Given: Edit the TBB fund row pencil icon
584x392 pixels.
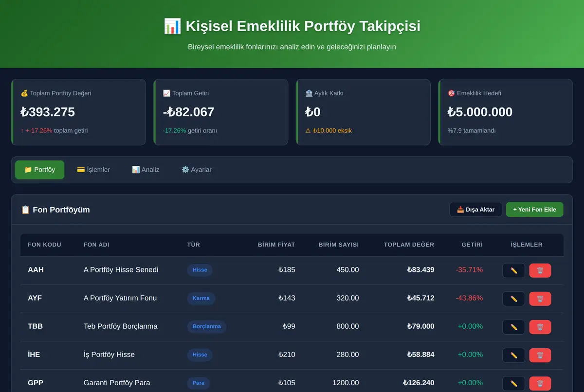Looking at the screenshot, I should (513, 327).
